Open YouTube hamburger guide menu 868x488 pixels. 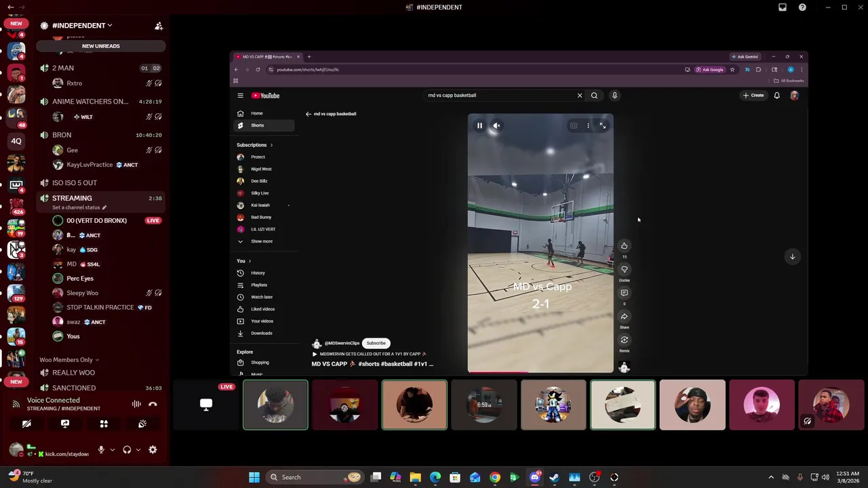click(x=240, y=96)
